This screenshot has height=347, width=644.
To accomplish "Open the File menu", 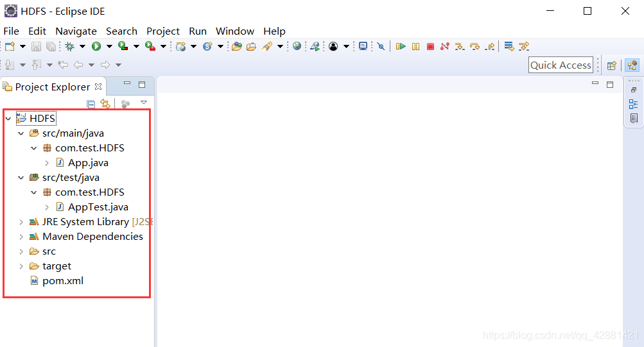I will click(x=11, y=31).
